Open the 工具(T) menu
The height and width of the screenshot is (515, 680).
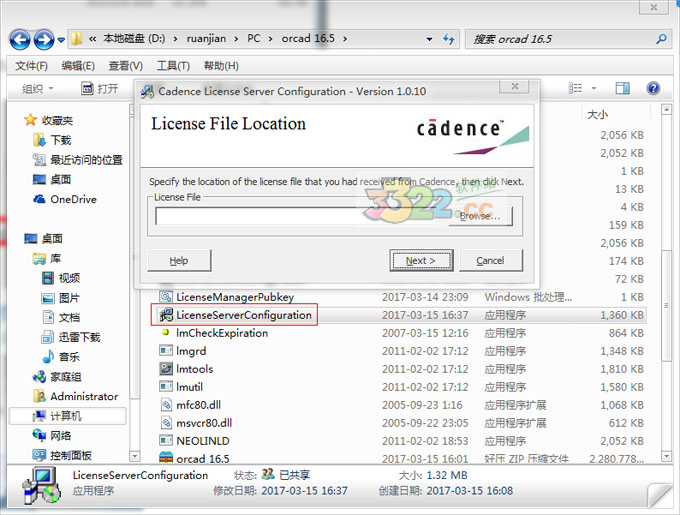[x=173, y=66]
